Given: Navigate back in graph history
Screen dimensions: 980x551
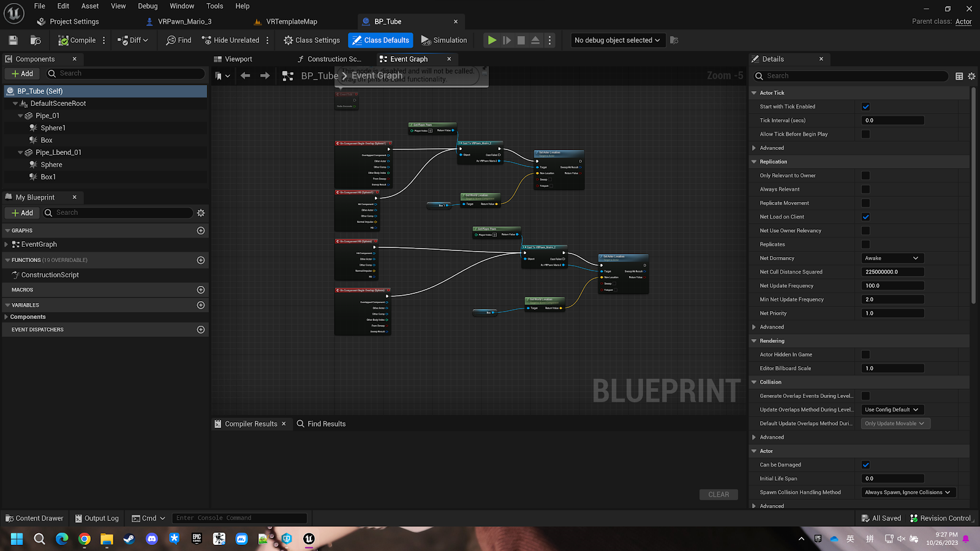Looking at the screenshot, I should (246, 76).
